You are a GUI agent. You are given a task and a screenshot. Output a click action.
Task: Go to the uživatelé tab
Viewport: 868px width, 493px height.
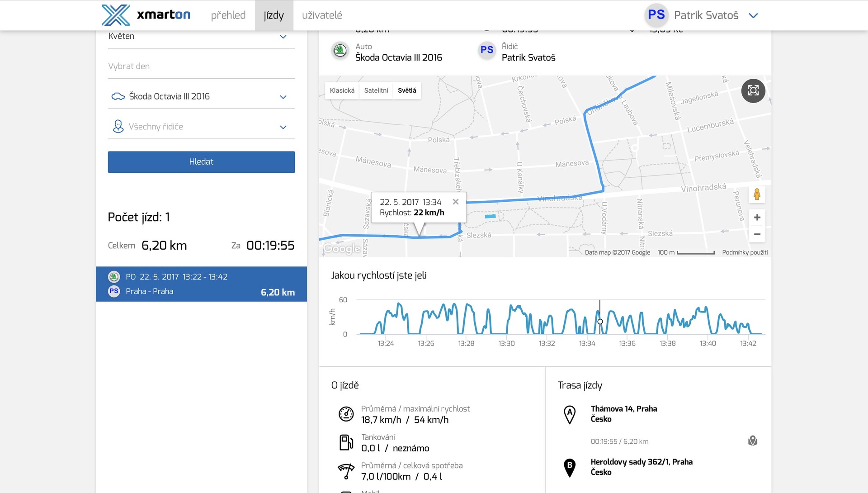tap(322, 15)
